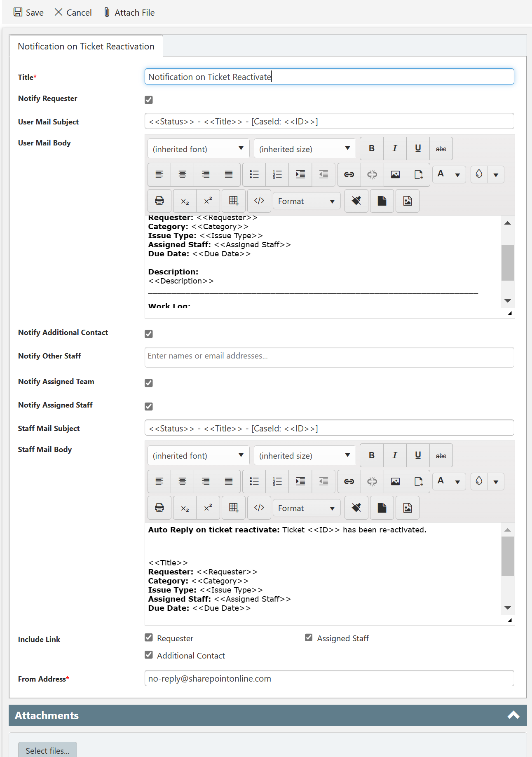Uncheck Additional Contact under Include Link
This screenshot has height=757, width=532.
click(149, 655)
